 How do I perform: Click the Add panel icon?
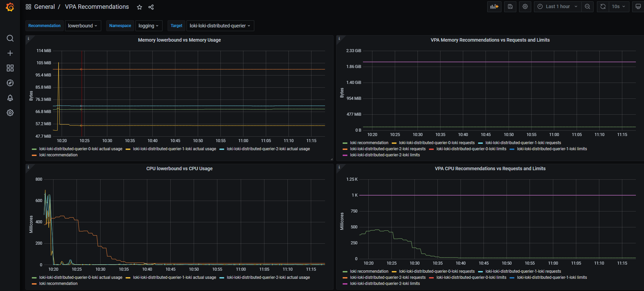[x=494, y=7]
